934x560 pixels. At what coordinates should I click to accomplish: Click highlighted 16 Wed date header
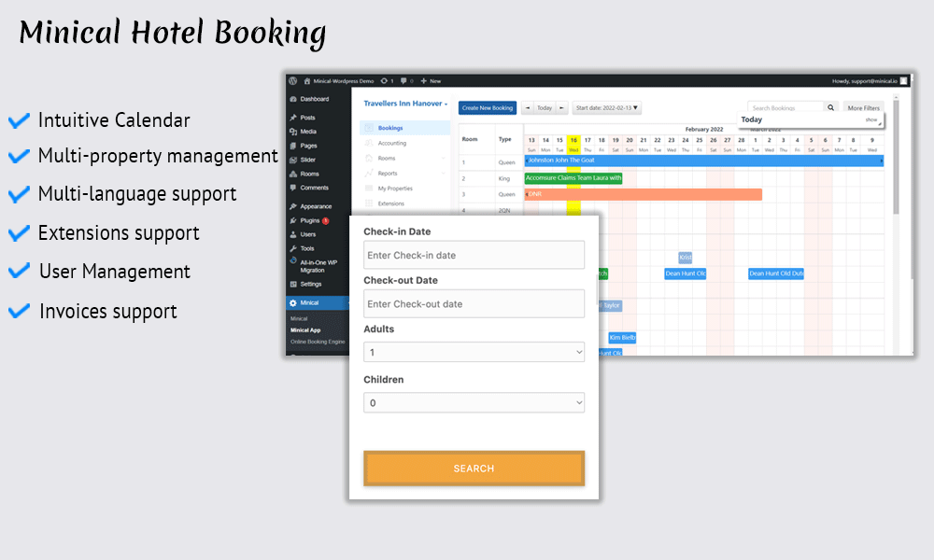[573, 145]
